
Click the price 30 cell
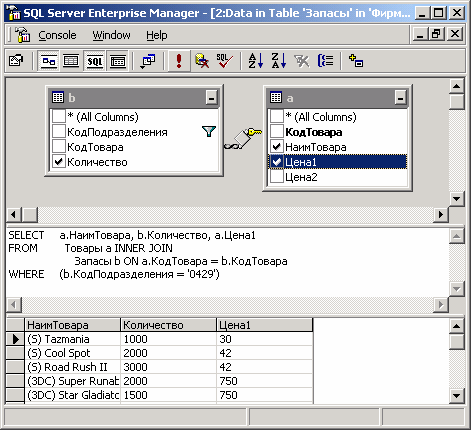pos(265,339)
